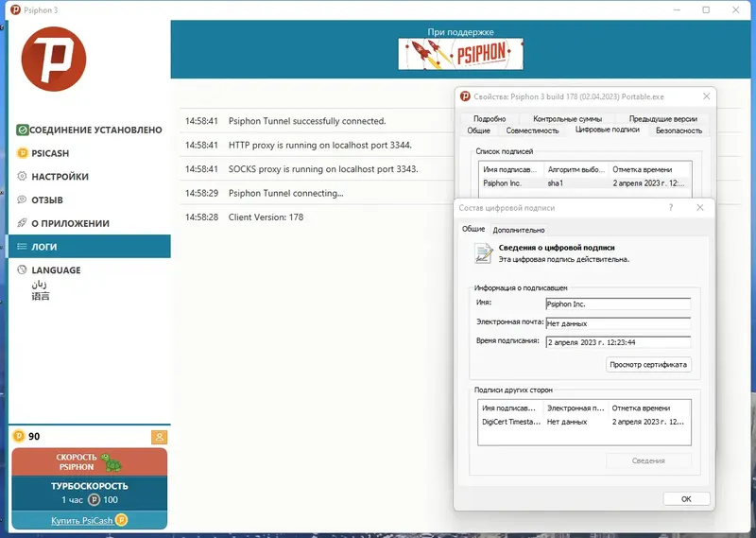Click the СКОРОСТЬ PSIPHON speed button
The image size is (756, 538).
click(89, 461)
